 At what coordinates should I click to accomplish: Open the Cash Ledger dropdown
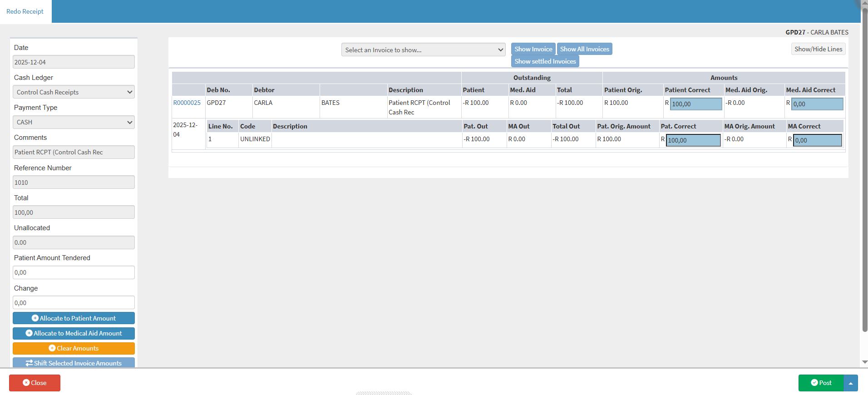tap(74, 92)
